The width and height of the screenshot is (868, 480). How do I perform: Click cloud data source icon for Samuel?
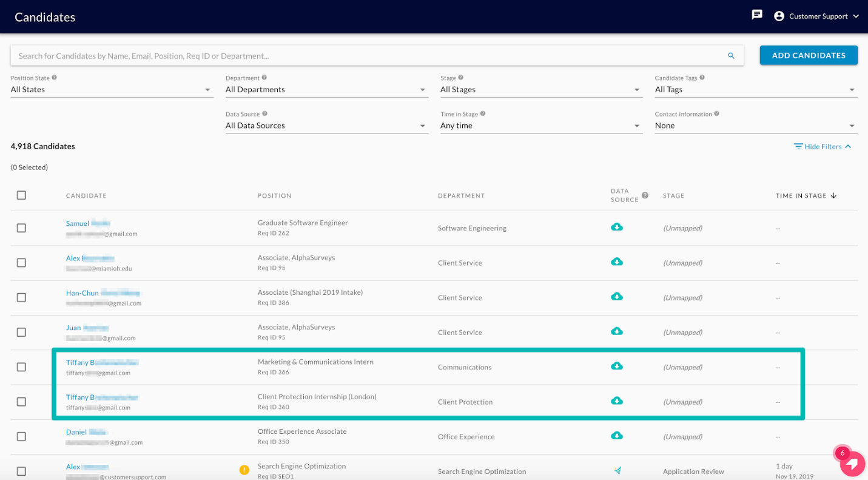[x=617, y=227]
